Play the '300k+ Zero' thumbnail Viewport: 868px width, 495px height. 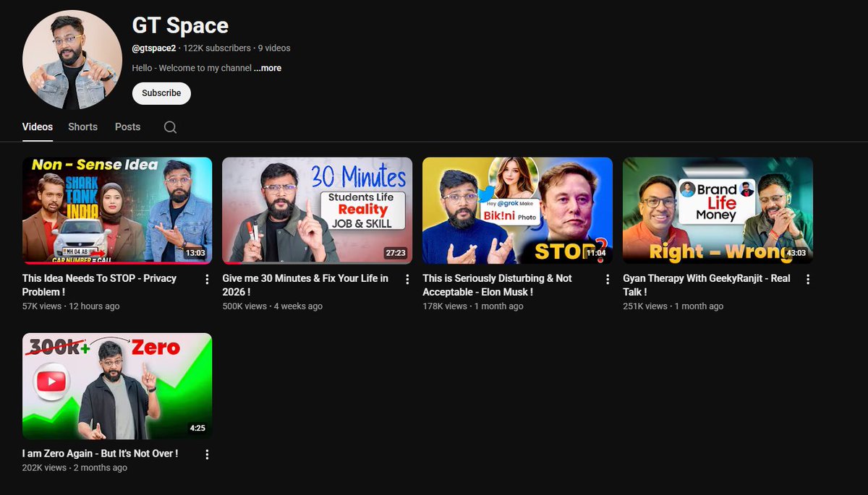117,386
